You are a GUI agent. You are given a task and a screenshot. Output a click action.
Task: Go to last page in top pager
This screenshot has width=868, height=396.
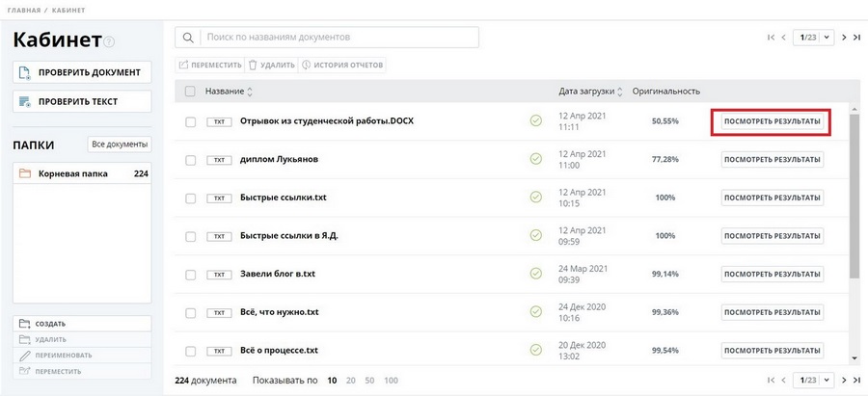point(857,38)
